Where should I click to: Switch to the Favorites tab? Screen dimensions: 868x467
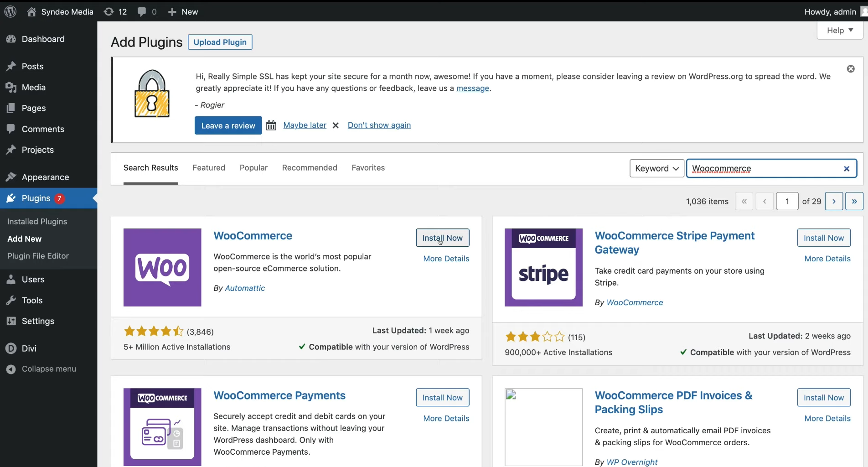[x=368, y=168]
